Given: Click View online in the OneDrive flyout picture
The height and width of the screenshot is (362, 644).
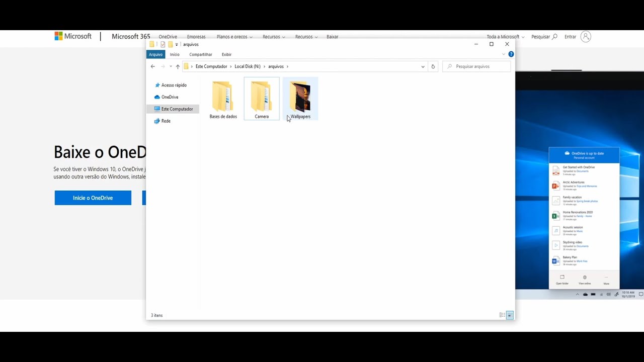Looking at the screenshot, I should [584, 280].
